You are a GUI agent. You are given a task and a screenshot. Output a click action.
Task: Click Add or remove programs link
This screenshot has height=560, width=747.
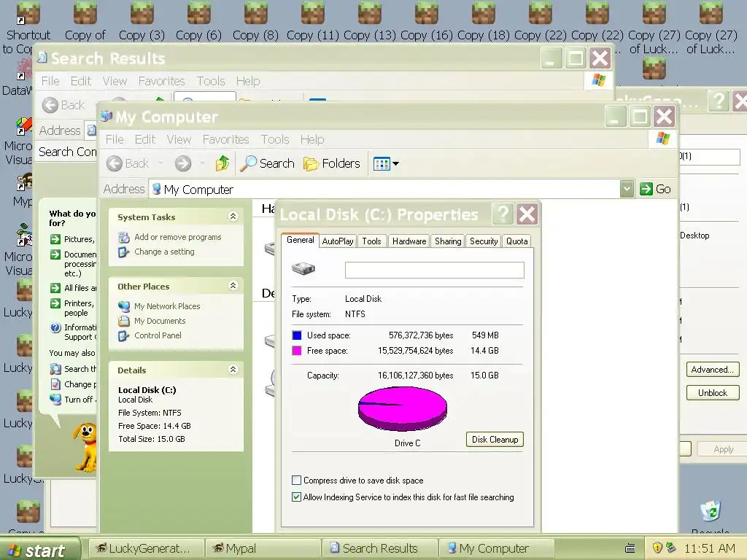pos(178,237)
